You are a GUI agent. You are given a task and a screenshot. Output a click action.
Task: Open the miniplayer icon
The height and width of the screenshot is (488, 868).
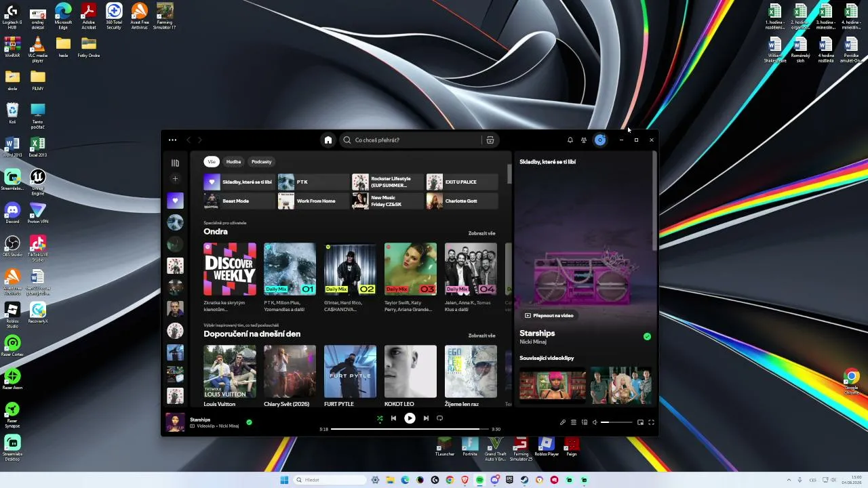click(640, 422)
